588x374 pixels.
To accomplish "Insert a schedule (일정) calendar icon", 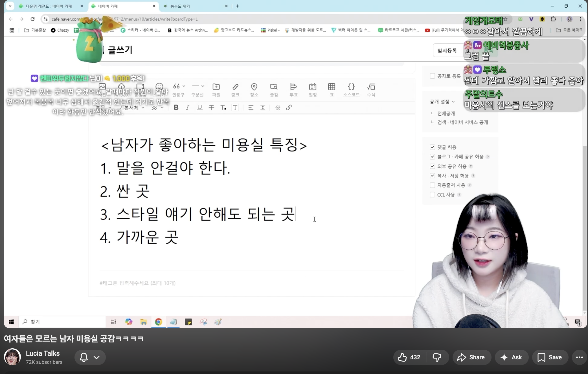I will (x=312, y=87).
